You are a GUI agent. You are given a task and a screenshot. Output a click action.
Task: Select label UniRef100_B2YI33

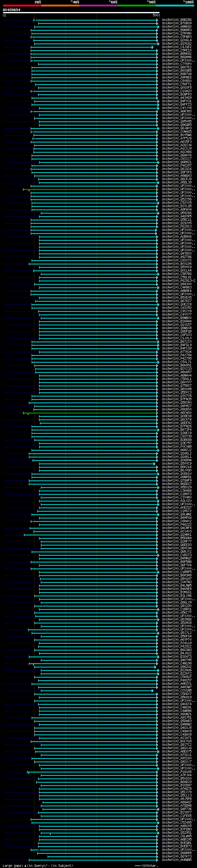coord(177,369)
